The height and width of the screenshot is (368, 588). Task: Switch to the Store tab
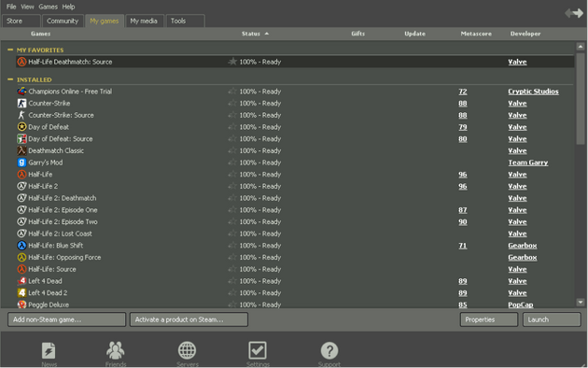(21, 21)
